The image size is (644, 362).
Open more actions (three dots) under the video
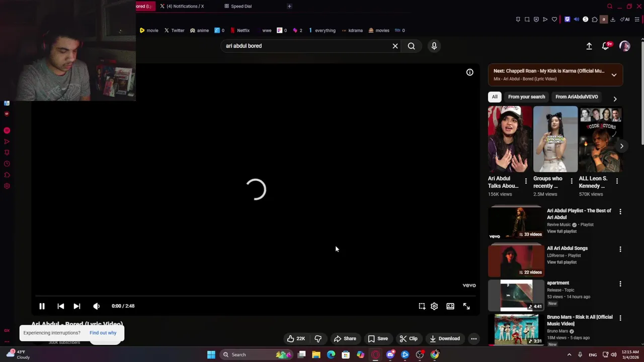tap(473, 338)
